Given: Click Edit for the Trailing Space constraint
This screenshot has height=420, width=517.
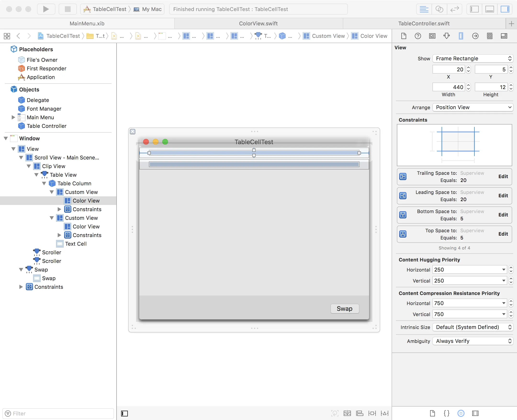Looking at the screenshot, I should [503, 176].
